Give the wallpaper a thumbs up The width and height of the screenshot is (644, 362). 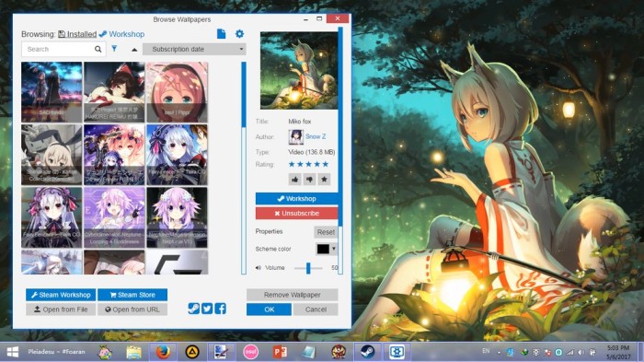pos(295,179)
